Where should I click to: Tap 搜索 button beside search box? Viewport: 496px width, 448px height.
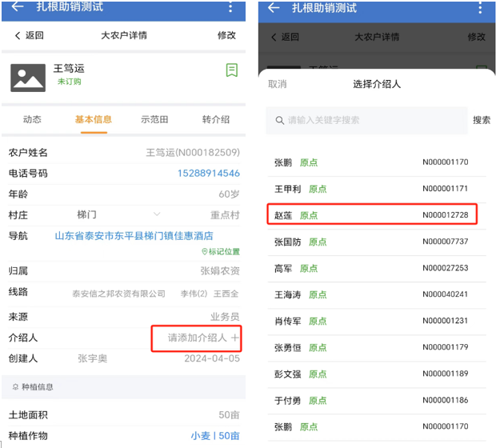(482, 120)
